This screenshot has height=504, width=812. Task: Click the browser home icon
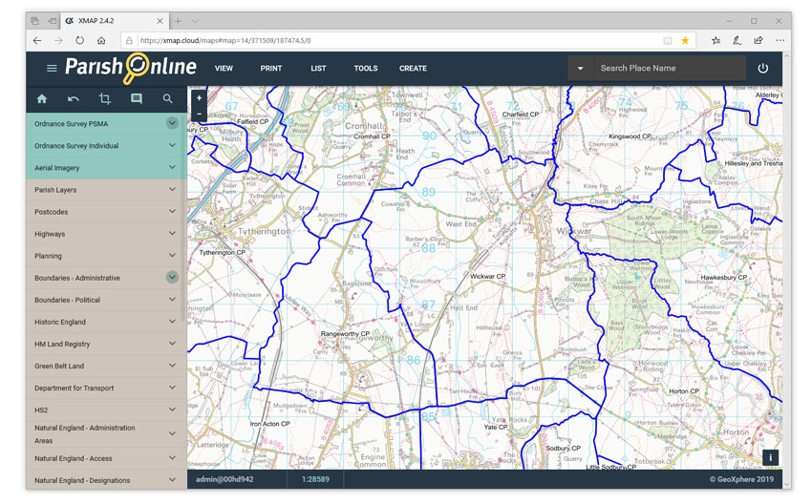(101, 40)
